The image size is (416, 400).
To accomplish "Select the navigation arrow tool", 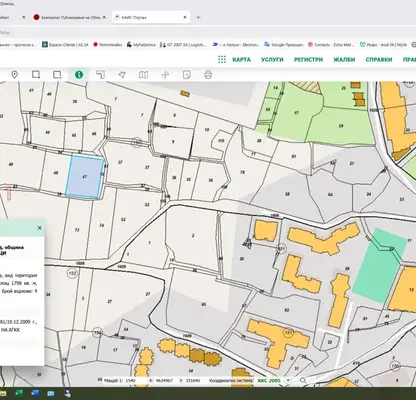I will 122,75.
